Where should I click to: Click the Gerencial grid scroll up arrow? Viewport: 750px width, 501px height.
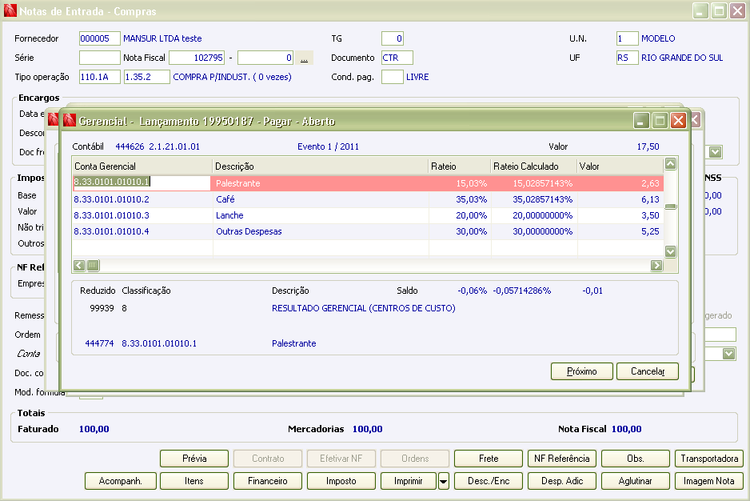671,164
